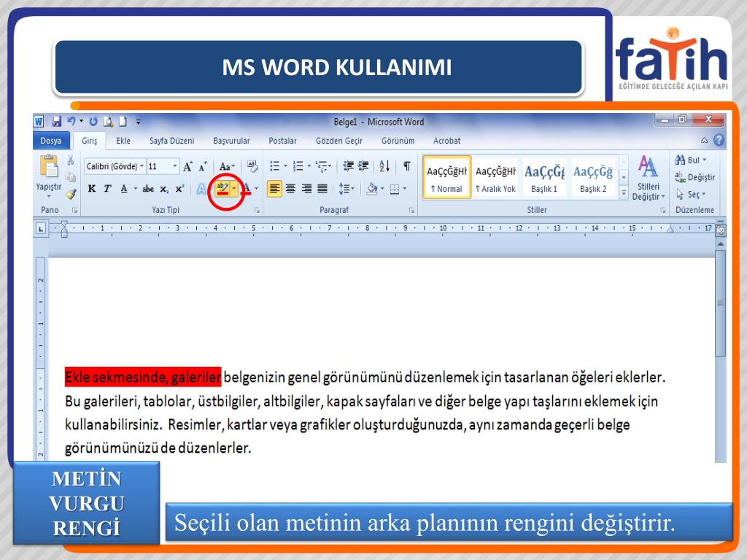747x560 pixels.
Task: Open the highlight color dropdown arrow
Action: coord(234,189)
